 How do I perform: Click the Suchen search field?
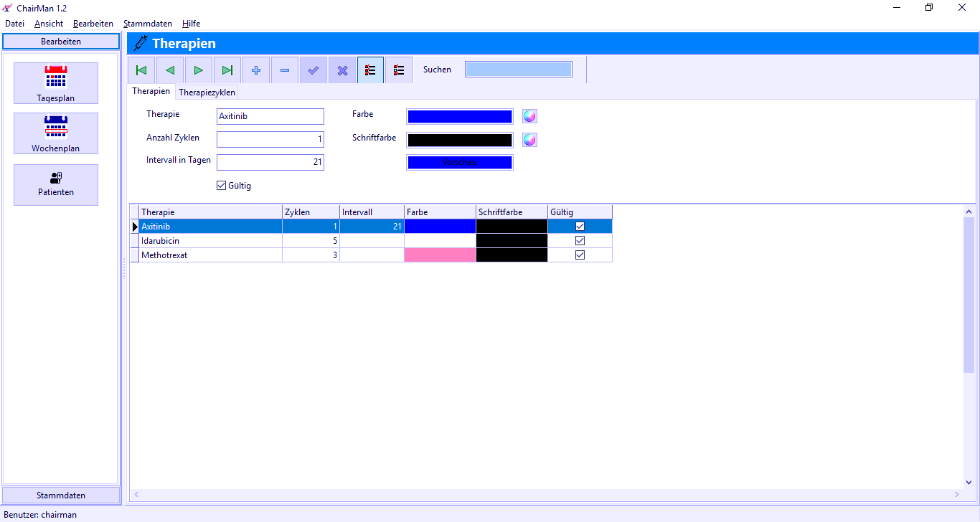[x=518, y=70]
